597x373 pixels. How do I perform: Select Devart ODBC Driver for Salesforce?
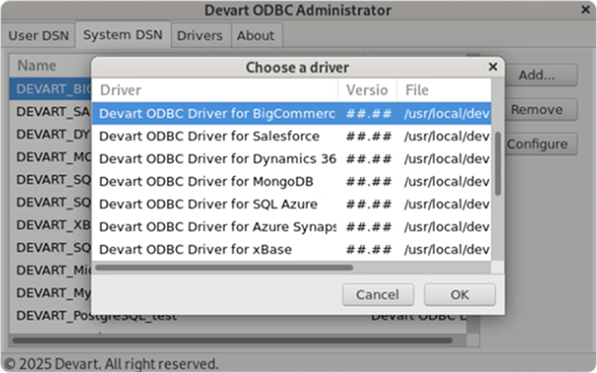(x=292, y=136)
